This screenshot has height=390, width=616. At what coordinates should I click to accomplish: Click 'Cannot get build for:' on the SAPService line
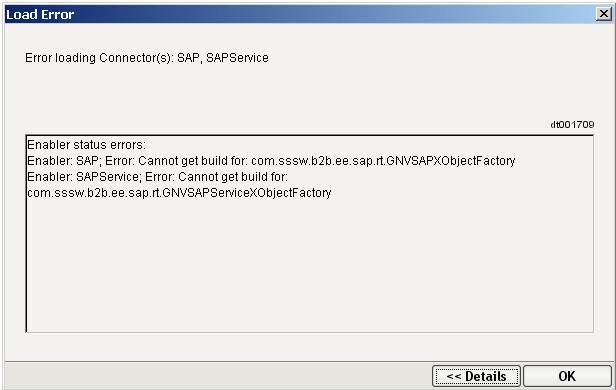(x=233, y=177)
